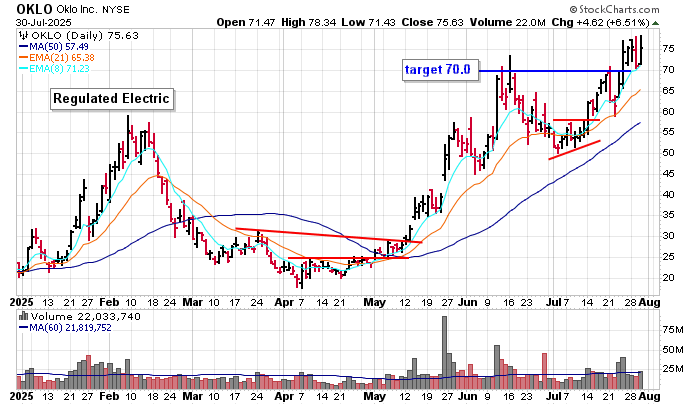Click 'Jul' on the price chart's date axis
The height and width of the screenshot is (405, 700).
click(x=554, y=302)
